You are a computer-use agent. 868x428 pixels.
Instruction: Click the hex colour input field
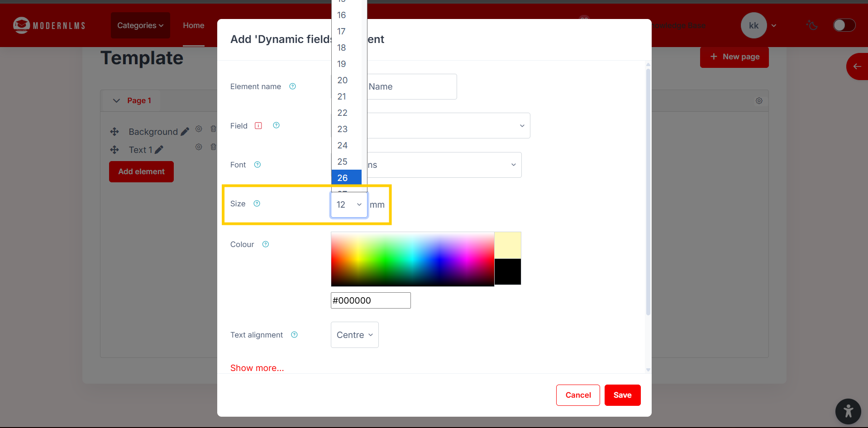(x=371, y=300)
